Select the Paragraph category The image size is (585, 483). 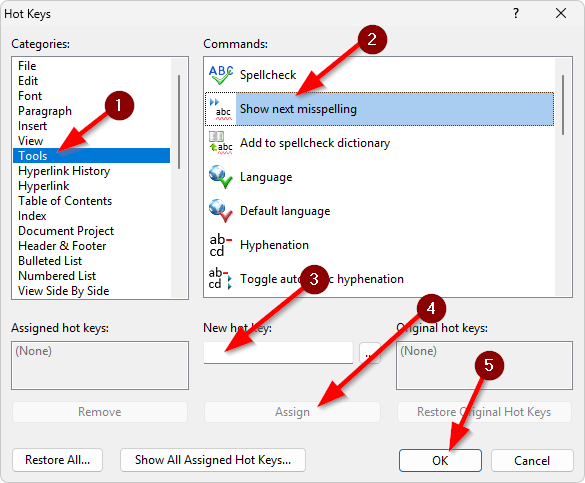point(45,111)
